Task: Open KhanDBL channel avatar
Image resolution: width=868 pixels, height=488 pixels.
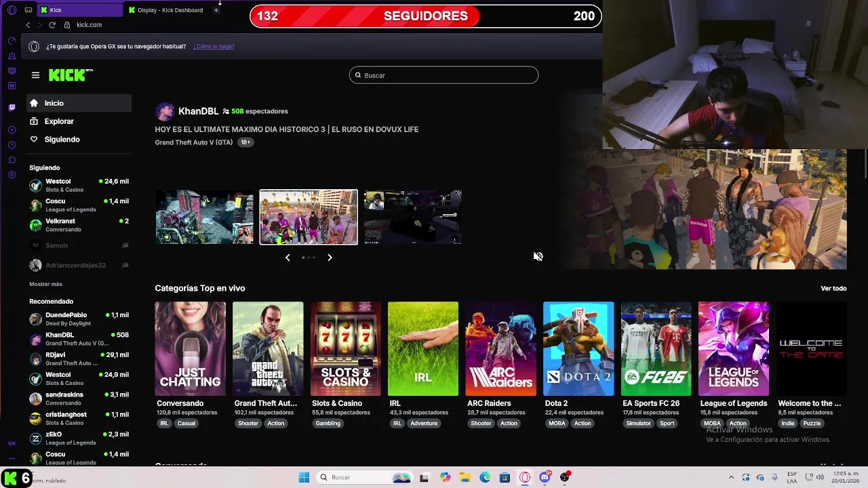Action: pos(165,111)
